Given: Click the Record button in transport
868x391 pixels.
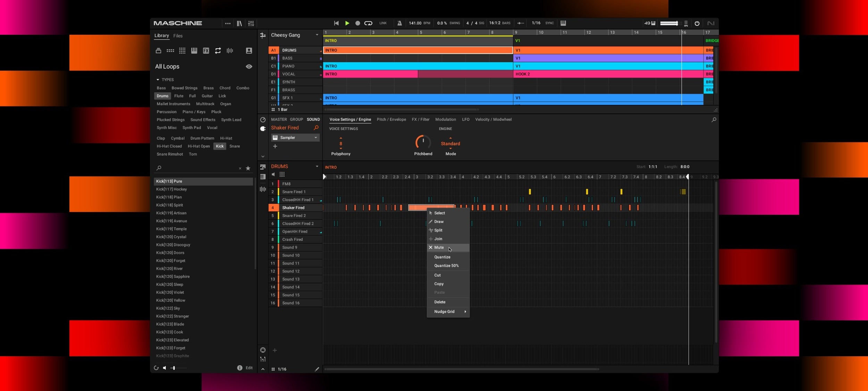Looking at the screenshot, I should tap(358, 23).
